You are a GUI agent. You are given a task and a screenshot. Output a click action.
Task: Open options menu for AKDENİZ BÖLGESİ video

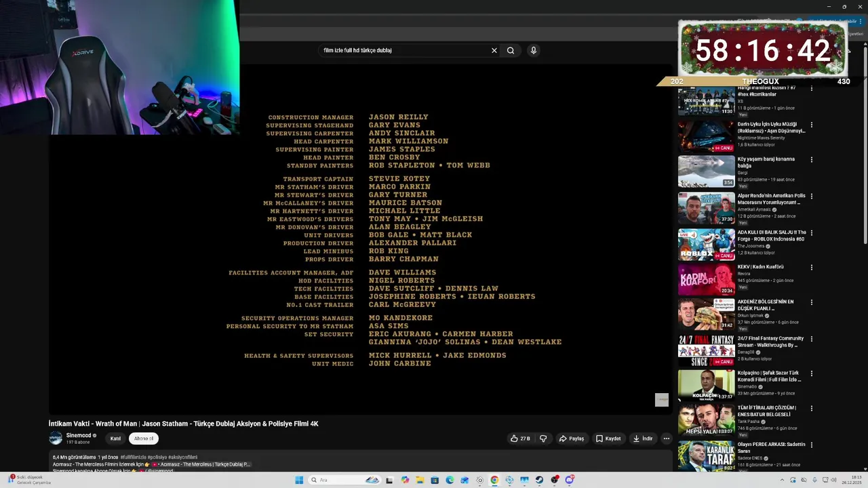(x=812, y=303)
